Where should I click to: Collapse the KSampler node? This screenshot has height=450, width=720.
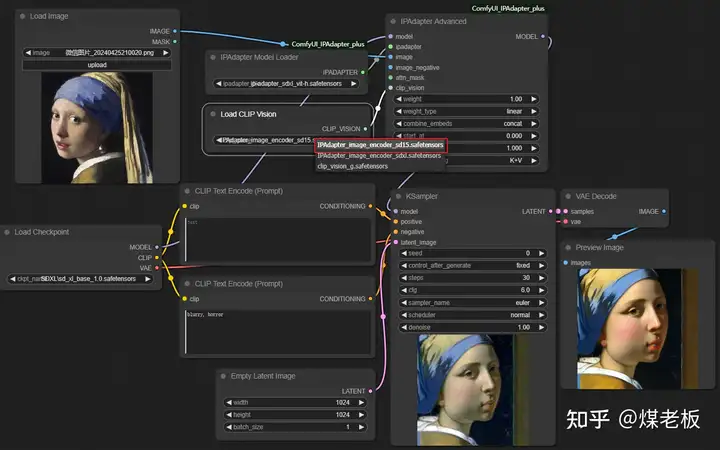(x=399, y=197)
